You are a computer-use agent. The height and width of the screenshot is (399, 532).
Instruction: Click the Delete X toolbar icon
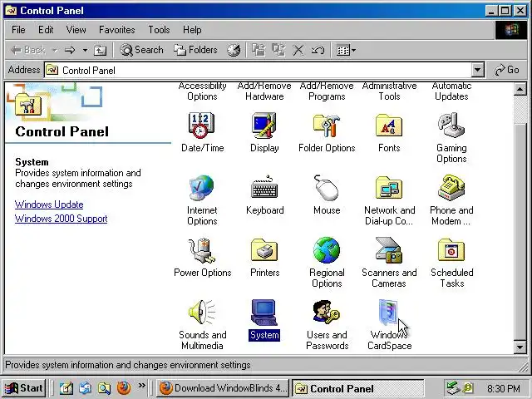[x=298, y=50]
